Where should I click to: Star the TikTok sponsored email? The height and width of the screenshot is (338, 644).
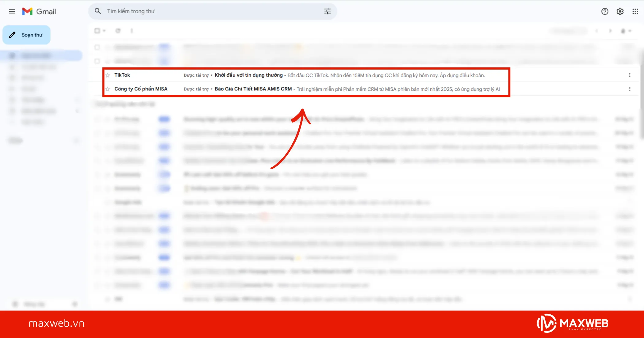[108, 75]
